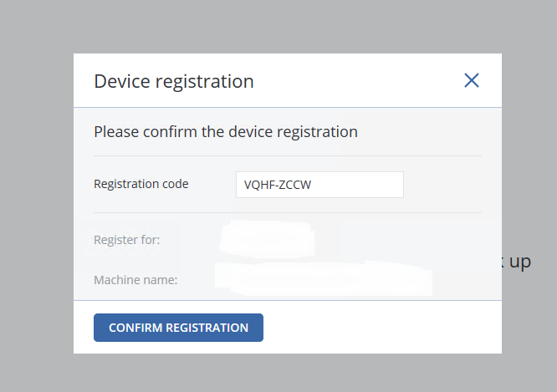Viewport: 557px width, 392px height.
Task: Select the redacted Machine name value
Action: 324,278
